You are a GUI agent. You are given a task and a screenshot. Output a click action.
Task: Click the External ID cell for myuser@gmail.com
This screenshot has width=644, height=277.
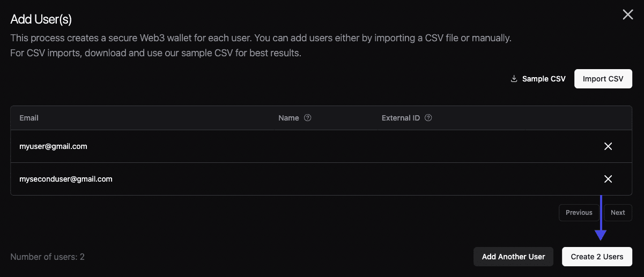(456, 146)
